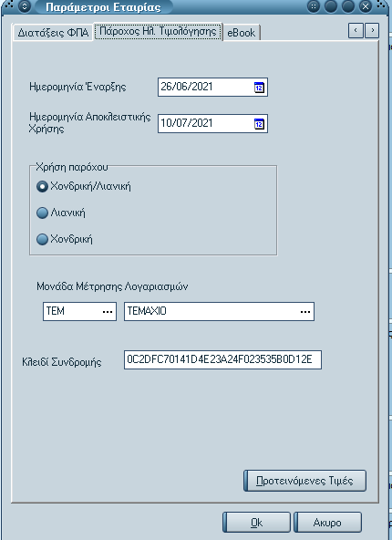Click the right tab scroll arrow
This screenshot has height=540, width=392.
click(372, 31)
